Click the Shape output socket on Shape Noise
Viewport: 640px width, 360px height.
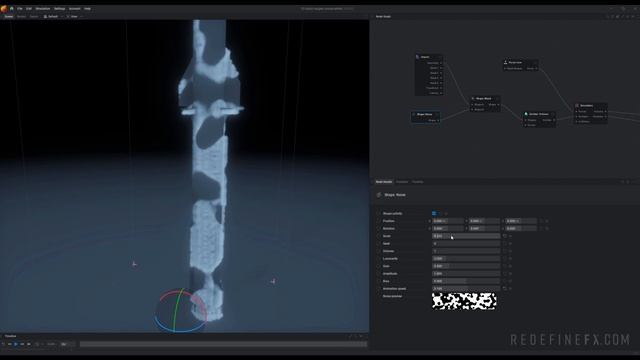(x=438, y=120)
